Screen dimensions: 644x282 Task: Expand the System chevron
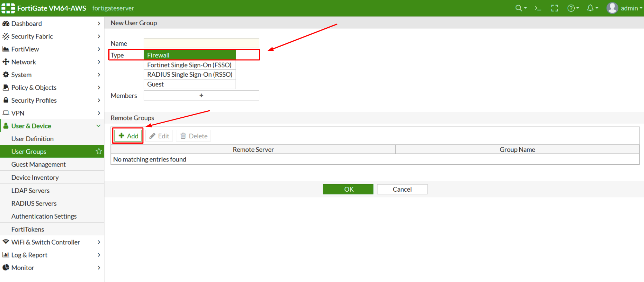(x=99, y=75)
